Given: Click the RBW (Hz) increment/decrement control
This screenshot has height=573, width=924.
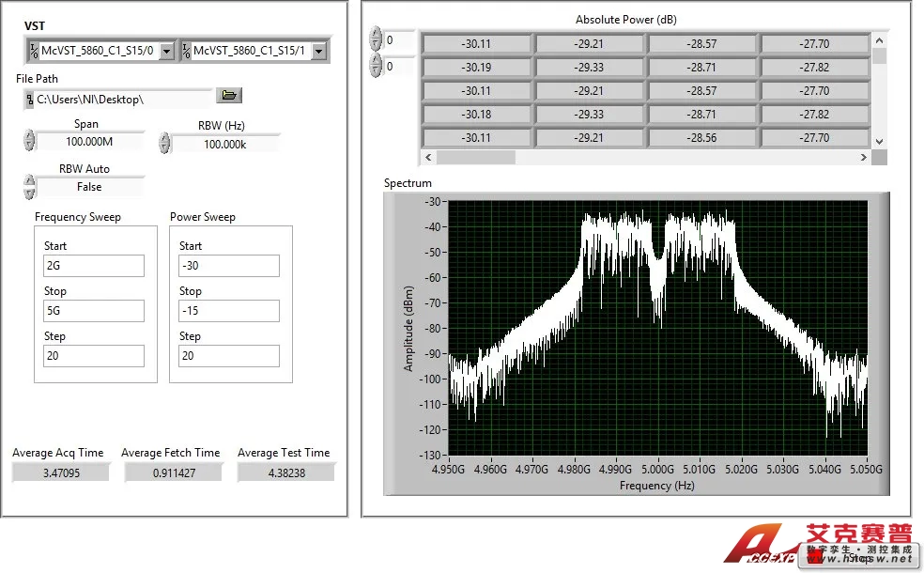Looking at the screenshot, I should 165,143.
